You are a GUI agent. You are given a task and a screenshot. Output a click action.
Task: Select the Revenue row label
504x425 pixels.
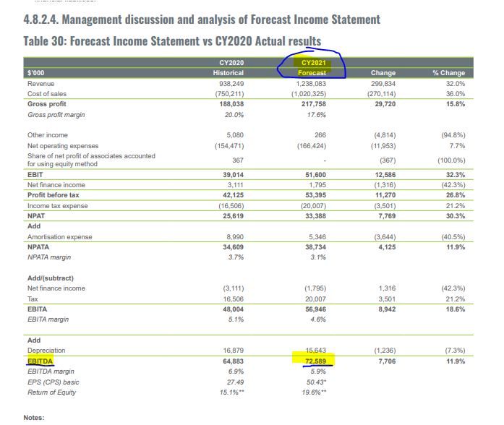(40, 84)
